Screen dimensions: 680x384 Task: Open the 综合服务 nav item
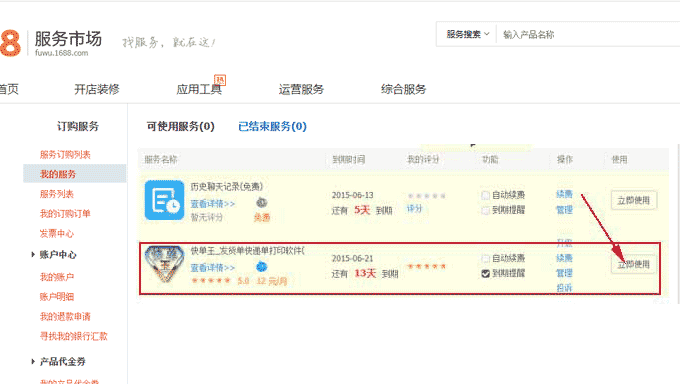pos(403,89)
